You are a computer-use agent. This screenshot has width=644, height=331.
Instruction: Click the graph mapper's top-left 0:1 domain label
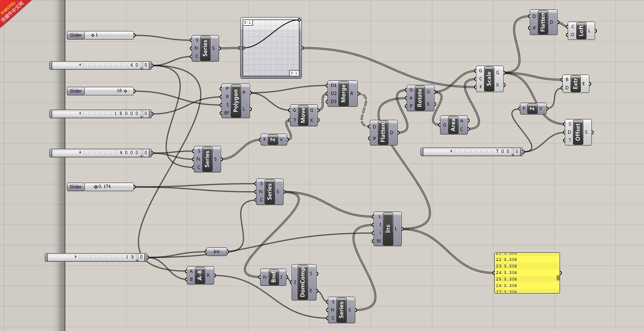tap(248, 22)
